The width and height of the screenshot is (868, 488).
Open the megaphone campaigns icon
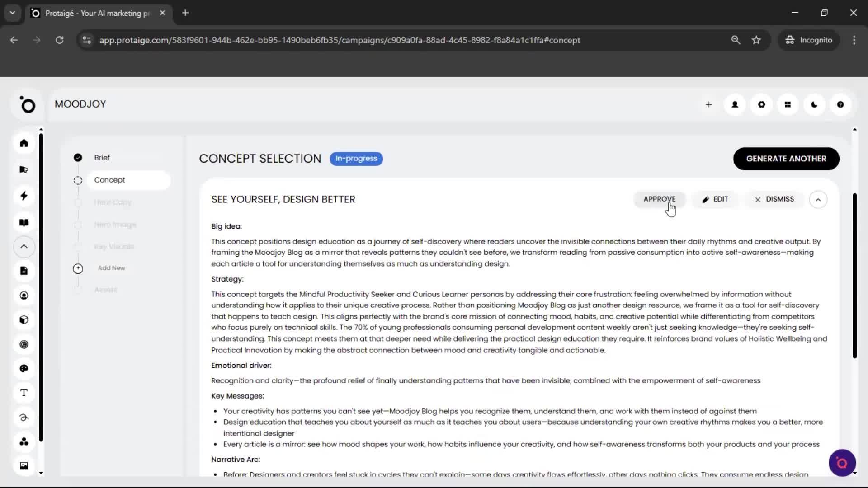(24, 169)
